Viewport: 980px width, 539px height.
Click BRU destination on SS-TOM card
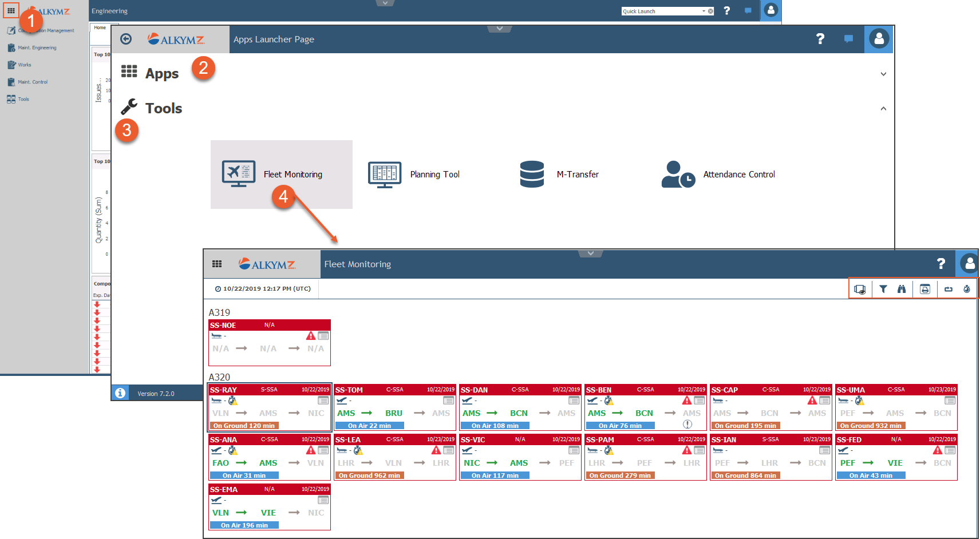pos(394,413)
